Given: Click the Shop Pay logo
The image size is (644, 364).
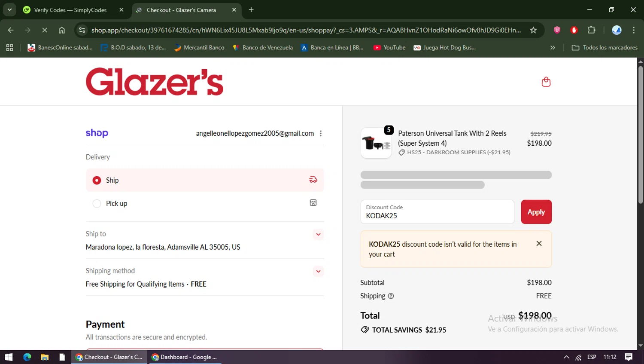Looking at the screenshot, I should coord(97,133).
